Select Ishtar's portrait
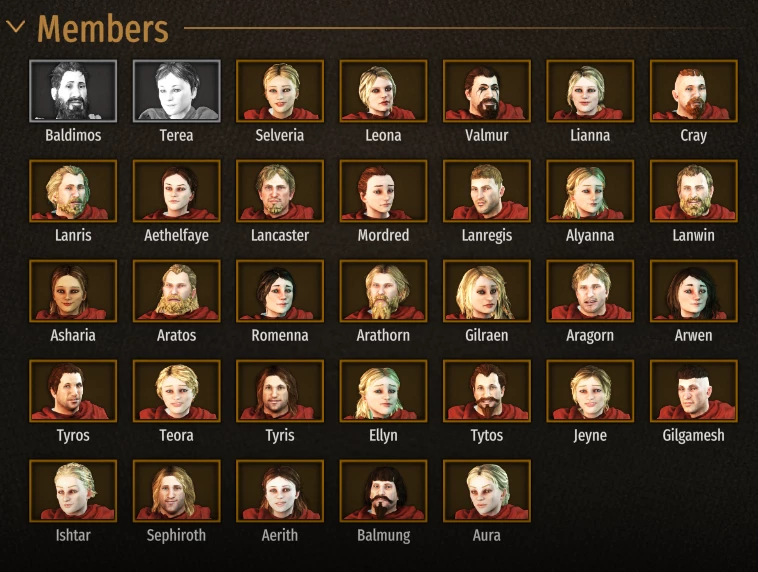Image resolution: width=758 pixels, height=572 pixels. [73, 491]
